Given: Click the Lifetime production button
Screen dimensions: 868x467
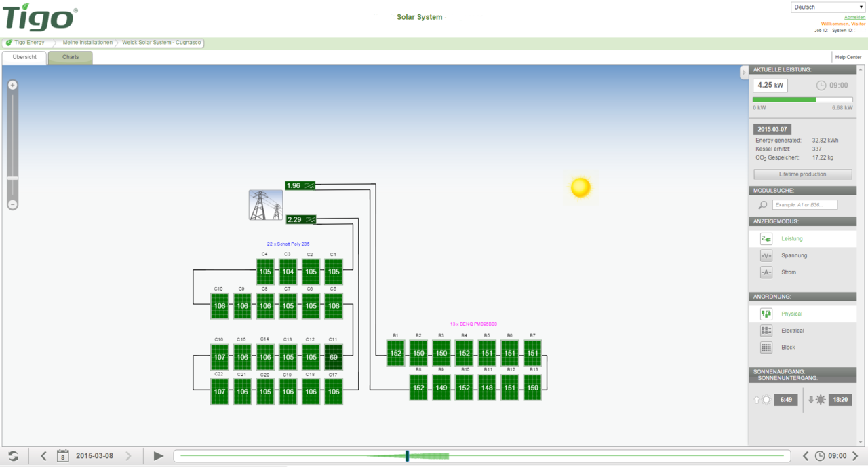Looking at the screenshot, I should [802, 174].
